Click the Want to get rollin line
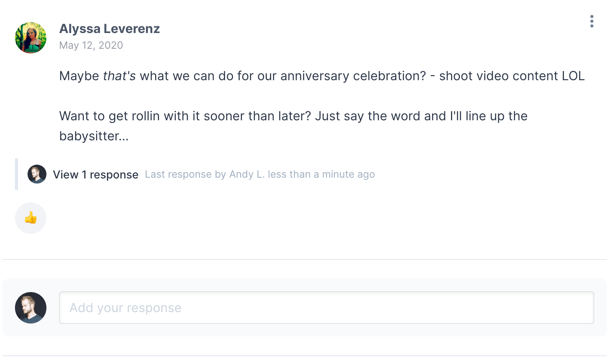This screenshot has width=610, height=364. pos(185,116)
